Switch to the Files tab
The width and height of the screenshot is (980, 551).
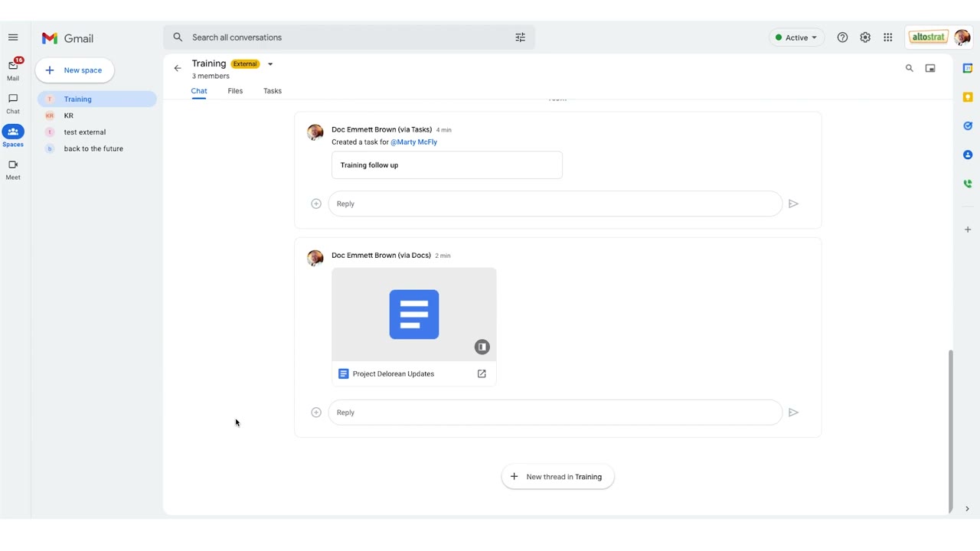point(235,91)
